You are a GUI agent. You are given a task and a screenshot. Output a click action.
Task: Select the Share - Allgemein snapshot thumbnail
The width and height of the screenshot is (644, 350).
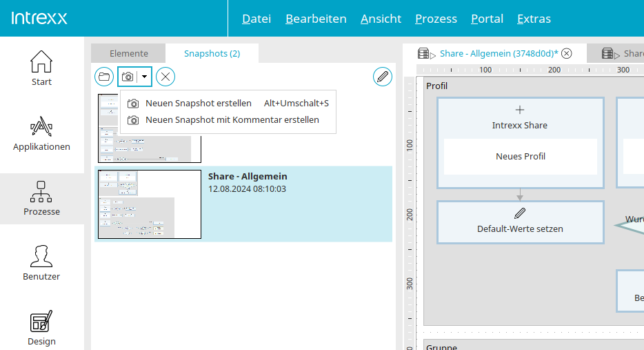tap(150, 204)
